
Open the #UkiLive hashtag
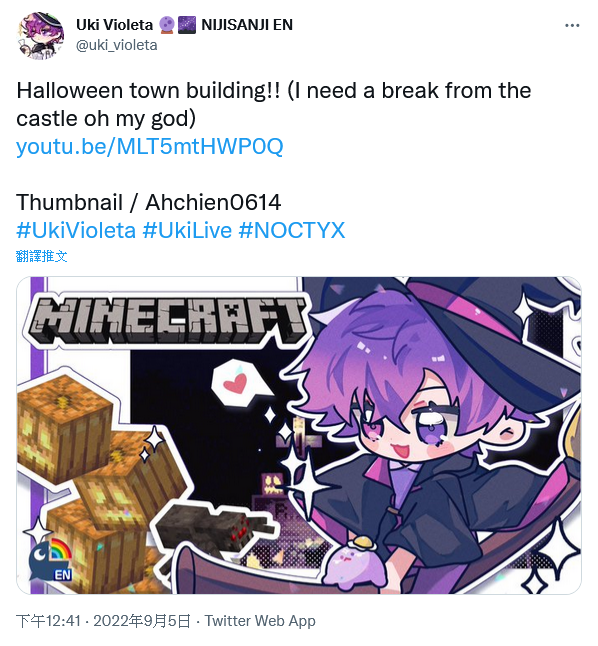coord(187,230)
